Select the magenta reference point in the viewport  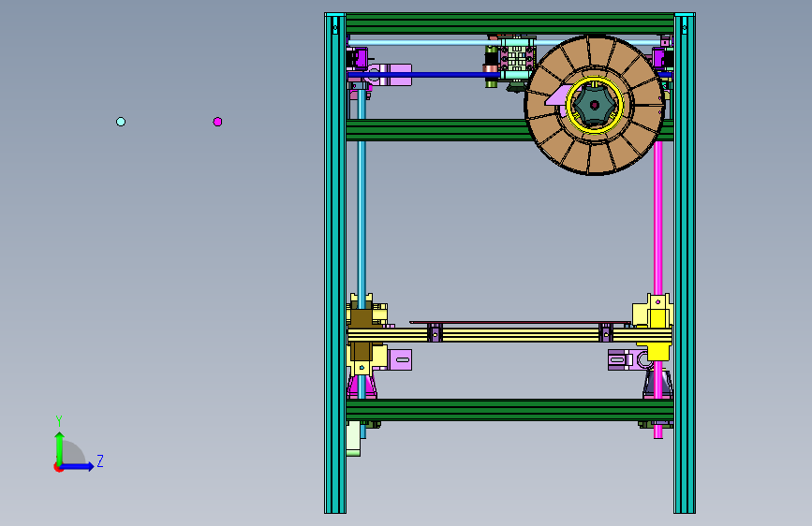pos(217,122)
